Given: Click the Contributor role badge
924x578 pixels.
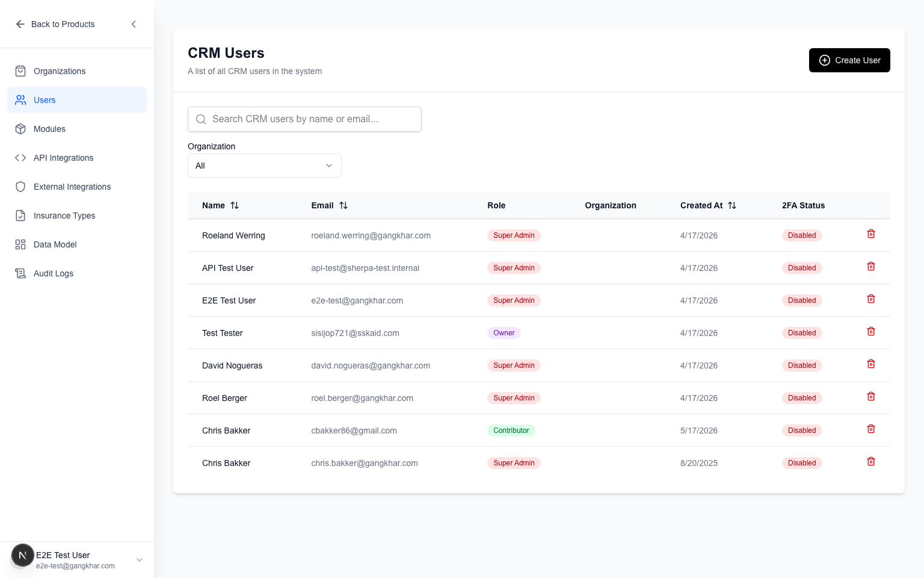Looking at the screenshot, I should point(511,430).
